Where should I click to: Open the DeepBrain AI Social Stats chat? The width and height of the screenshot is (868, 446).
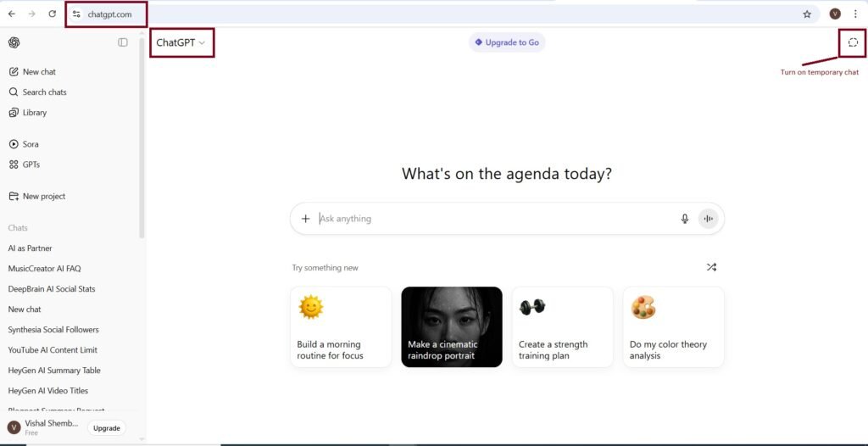click(52, 289)
